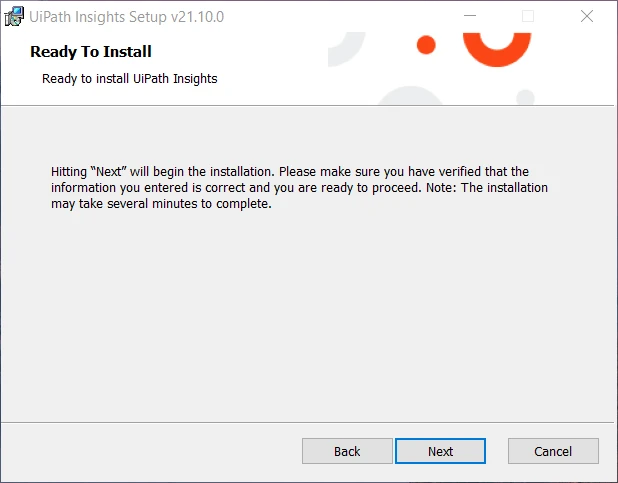This screenshot has height=483, width=618.
Task: Click the 'Ready to install UiPath Insights' subtitle
Action: click(130, 78)
